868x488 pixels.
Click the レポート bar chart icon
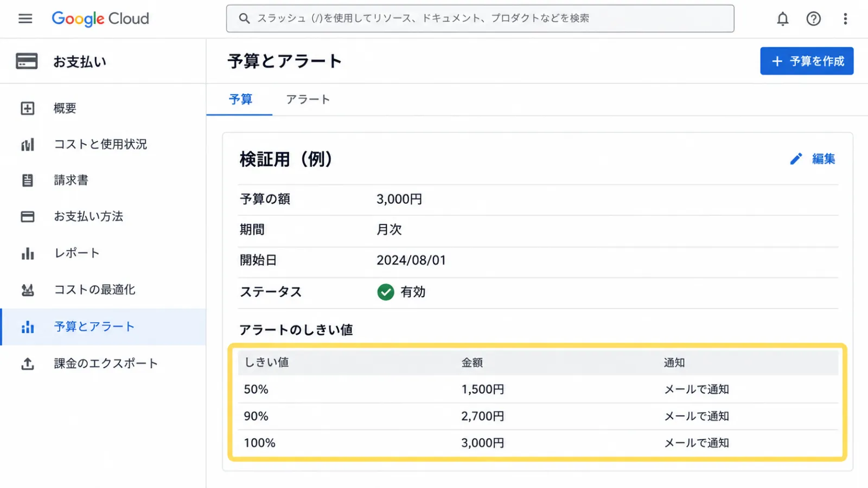28,253
